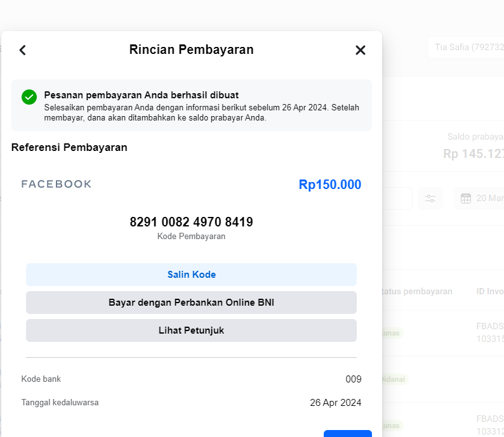Open FBADS invoice ending in 103312
The height and width of the screenshot is (437, 504).
490,425
